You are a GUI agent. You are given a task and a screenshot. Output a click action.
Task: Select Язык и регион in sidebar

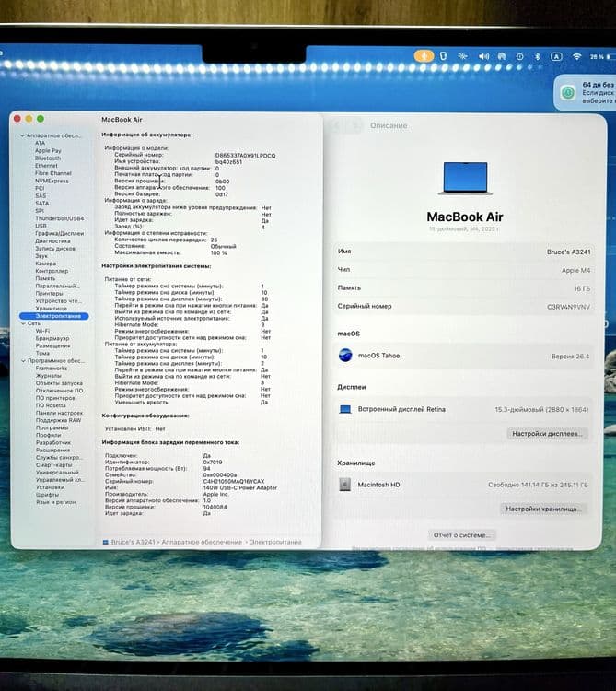coord(56,502)
